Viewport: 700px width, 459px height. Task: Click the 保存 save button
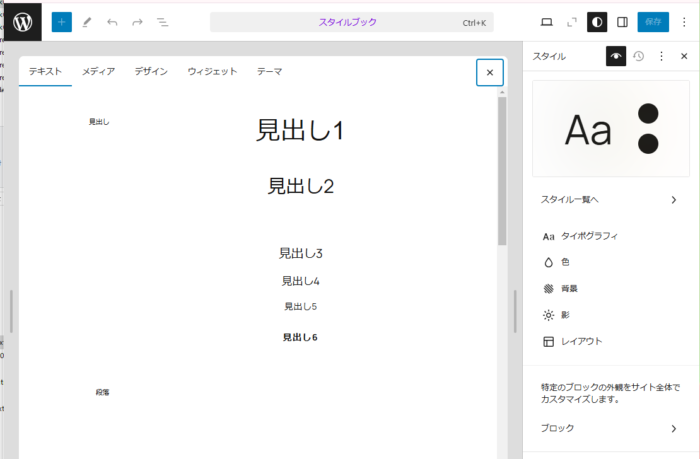(x=653, y=22)
